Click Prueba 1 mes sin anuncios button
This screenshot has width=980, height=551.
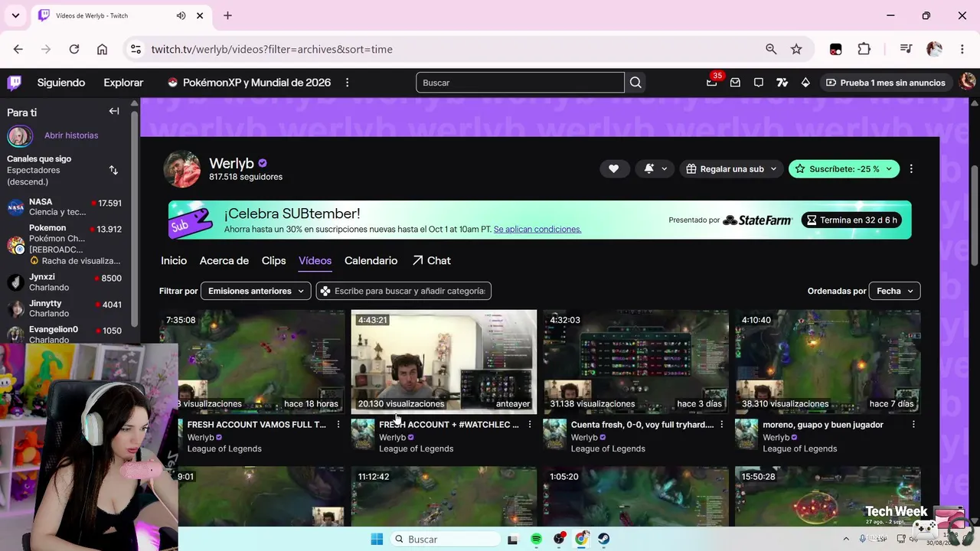click(886, 82)
